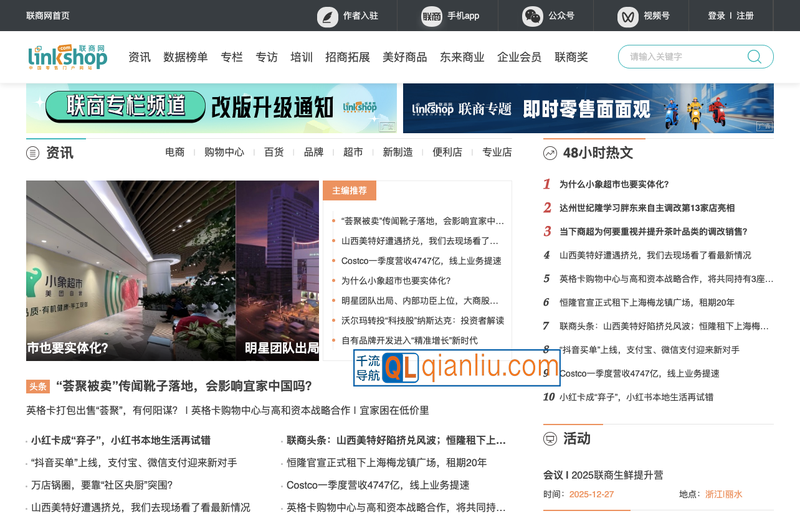This screenshot has height=516, width=800.
Task: Open 万店锅圈,要靠“社区央厨”突围? article
Action: (102, 485)
